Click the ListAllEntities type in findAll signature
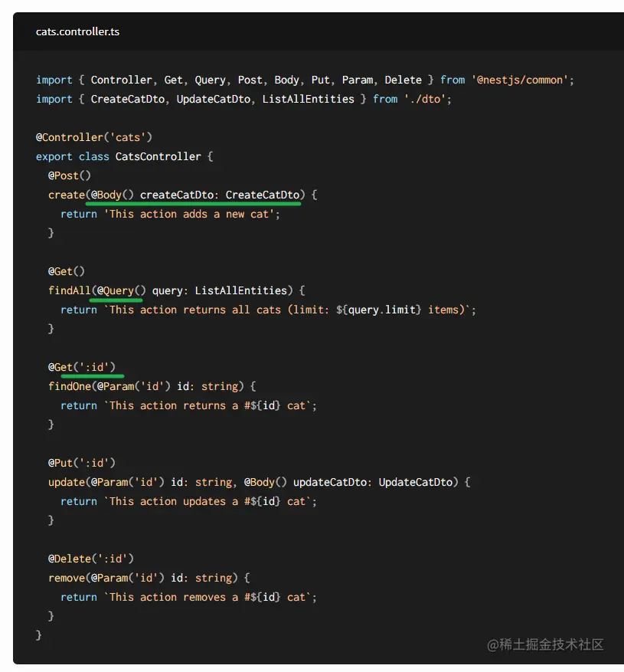This screenshot has height=672, width=624. tap(241, 291)
